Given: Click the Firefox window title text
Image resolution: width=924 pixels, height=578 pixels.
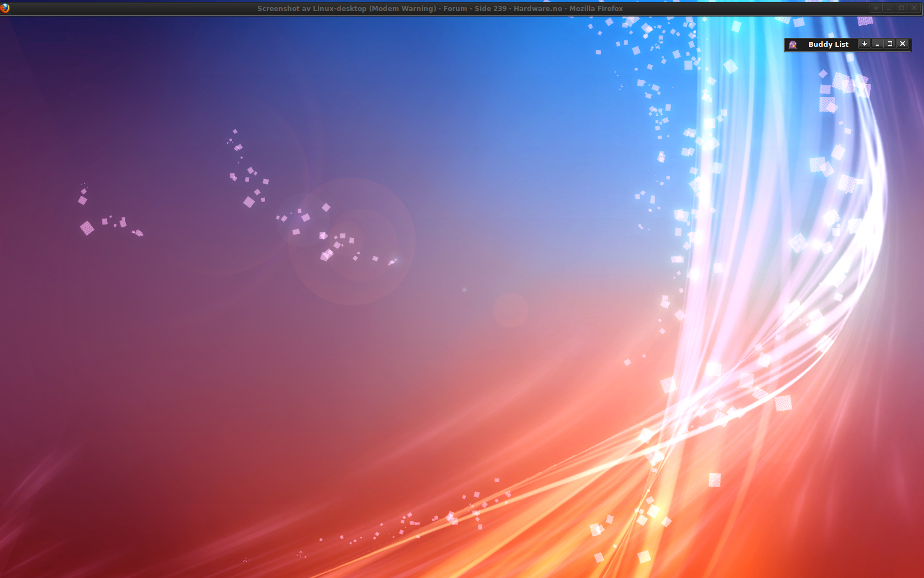Looking at the screenshot, I should pyautogui.click(x=440, y=9).
